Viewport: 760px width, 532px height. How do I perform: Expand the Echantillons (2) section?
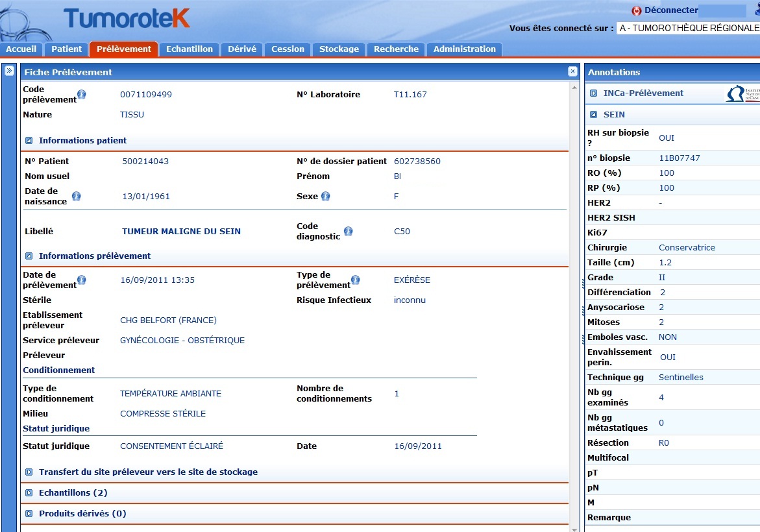tap(29, 493)
